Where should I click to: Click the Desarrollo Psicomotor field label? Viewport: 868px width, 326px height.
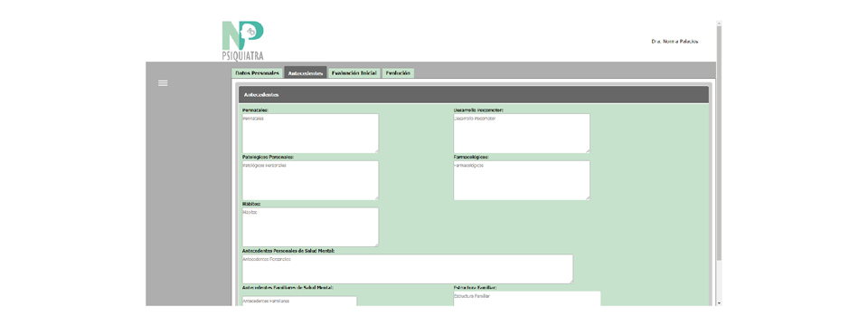478,110
